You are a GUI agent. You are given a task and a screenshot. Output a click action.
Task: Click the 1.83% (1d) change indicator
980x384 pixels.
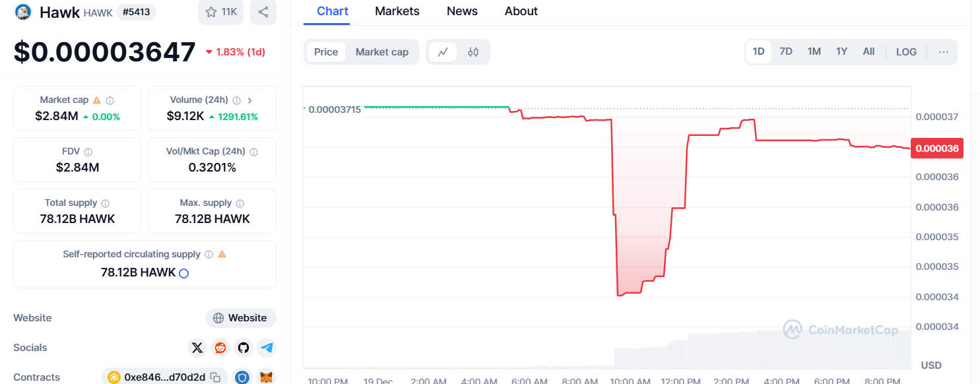[x=236, y=52]
